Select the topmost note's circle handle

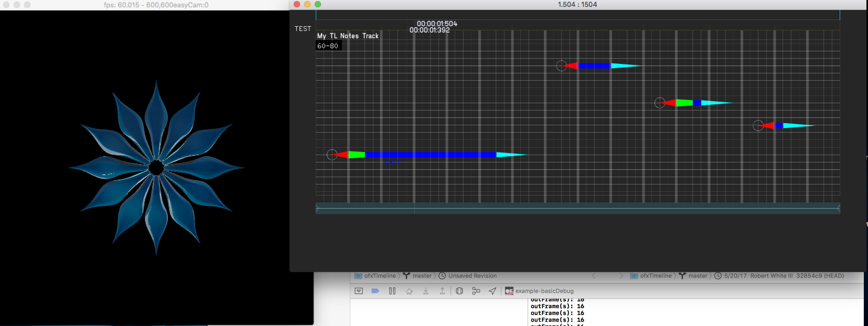tap(561, 66)
